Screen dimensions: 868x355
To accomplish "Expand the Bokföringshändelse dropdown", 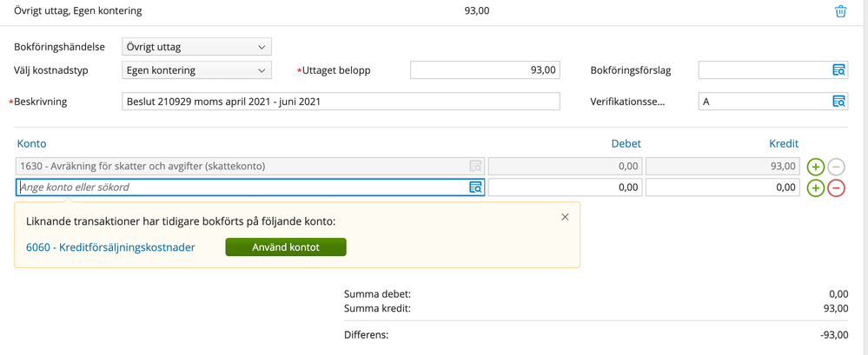I will tap(196, 47).
